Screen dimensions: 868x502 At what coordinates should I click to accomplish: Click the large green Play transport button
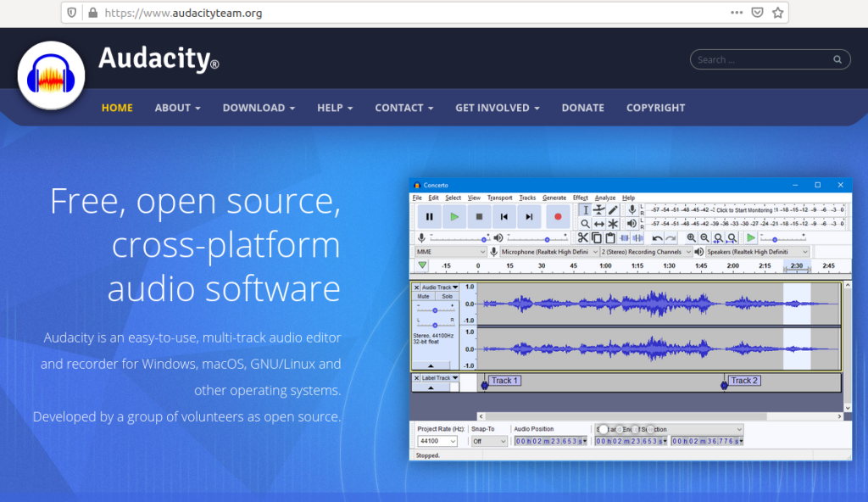click(x=454, y=216)
